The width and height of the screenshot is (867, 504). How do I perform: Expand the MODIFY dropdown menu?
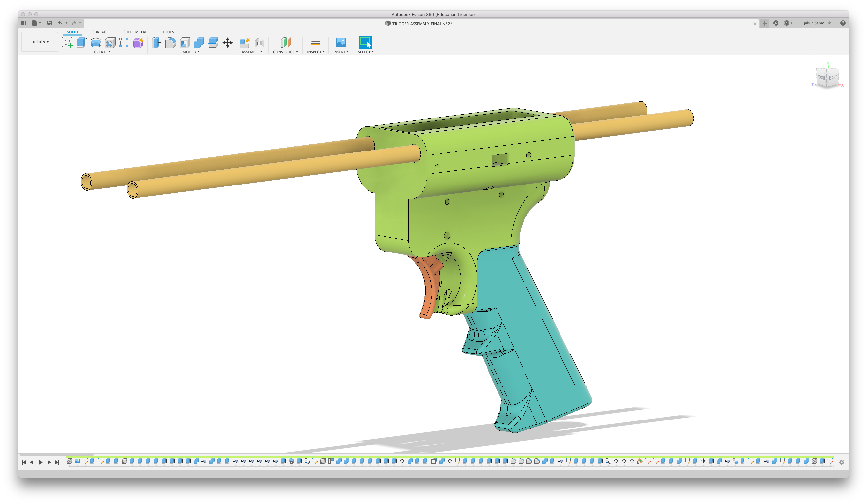(191, 52)
